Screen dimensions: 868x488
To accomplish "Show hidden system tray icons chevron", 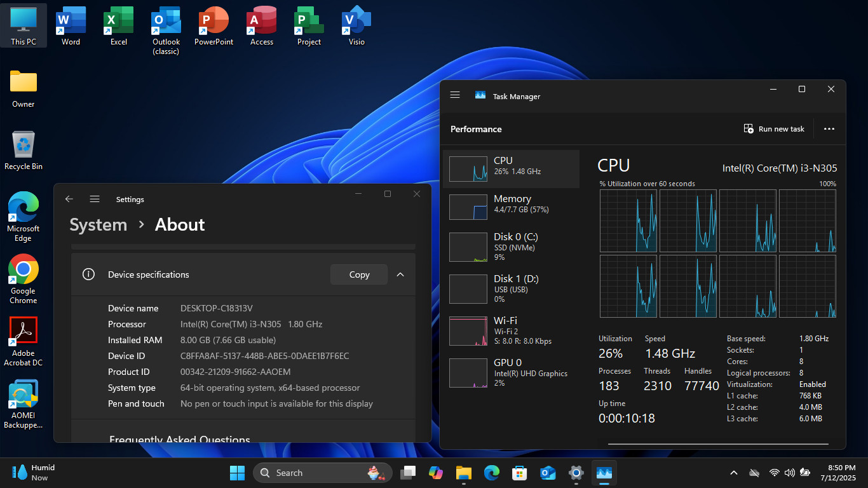I will pos(734,473).
